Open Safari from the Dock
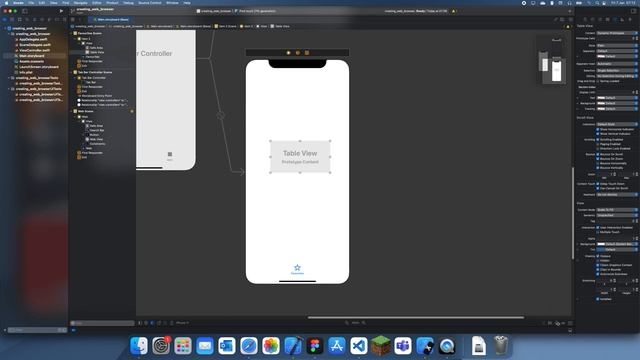The image size is (640, 360). (x=249, y=346)
